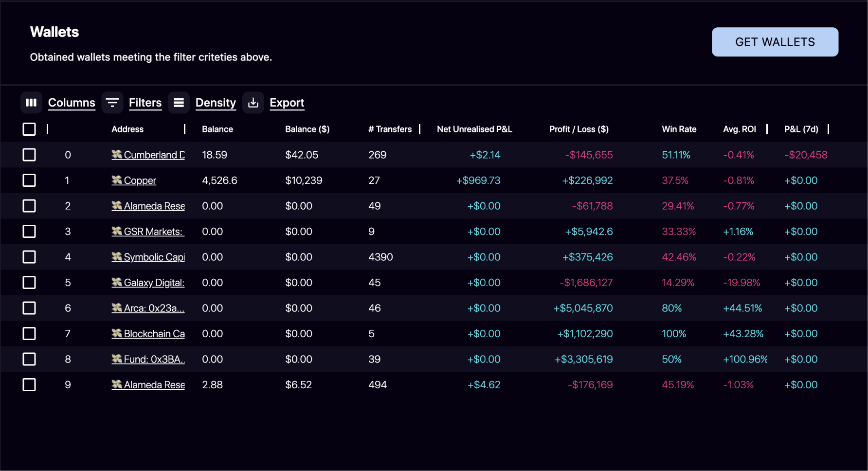Viewport: 868px width, 471px height.
Task: Click the GET WALLETS button
Action: [x=775, y=42]
